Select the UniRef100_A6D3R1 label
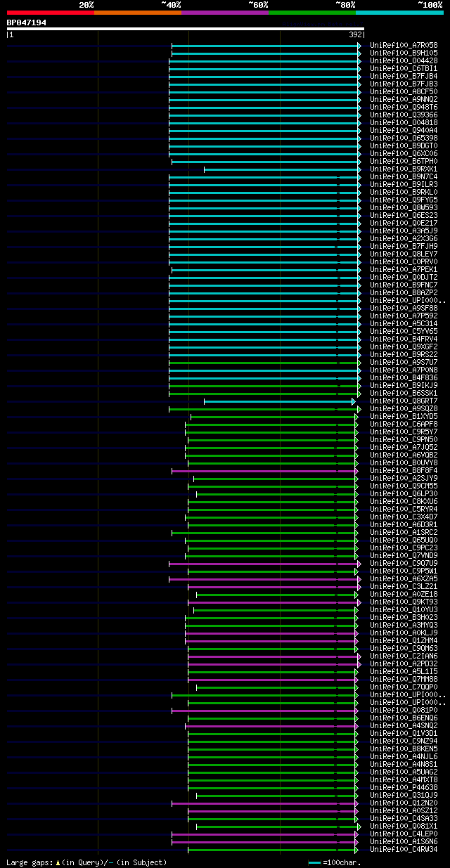 404,524
